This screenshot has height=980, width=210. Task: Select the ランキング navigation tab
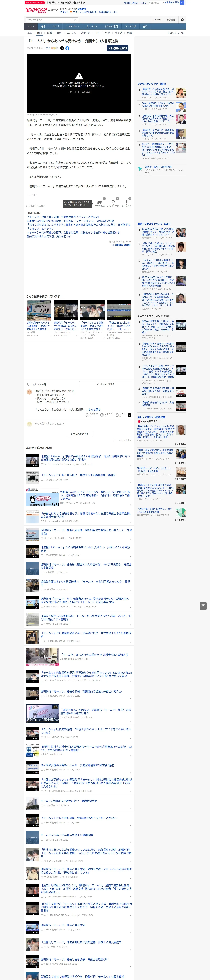(130, 27)
